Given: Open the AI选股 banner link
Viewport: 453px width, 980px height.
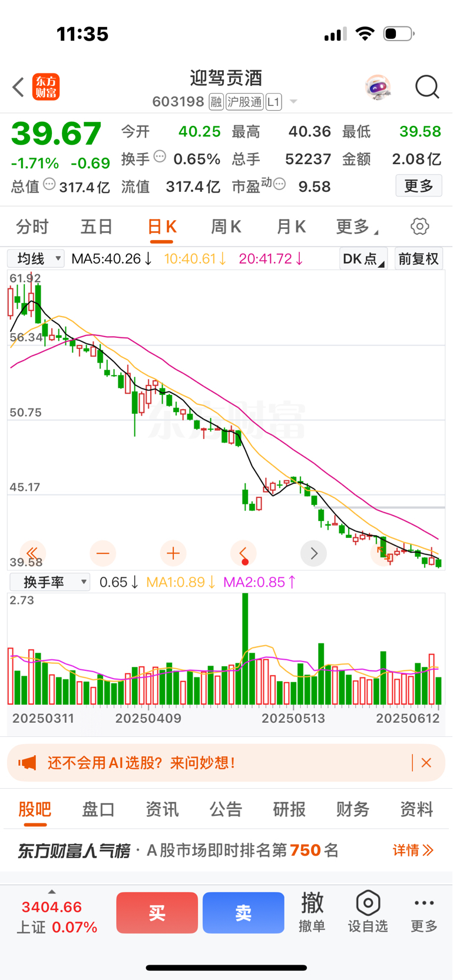Looking at the screenshot, I should pos(141,763).
